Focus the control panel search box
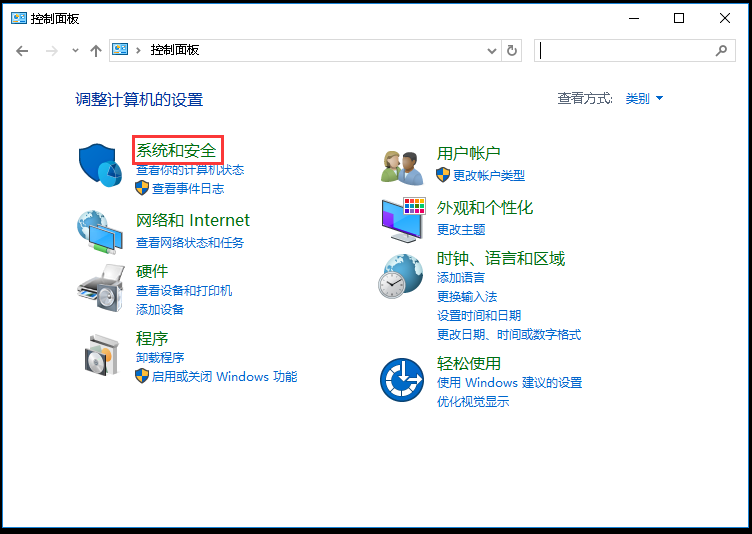This screenshot has height=534, width=752. pyautogui.click(x=634, y=50)
